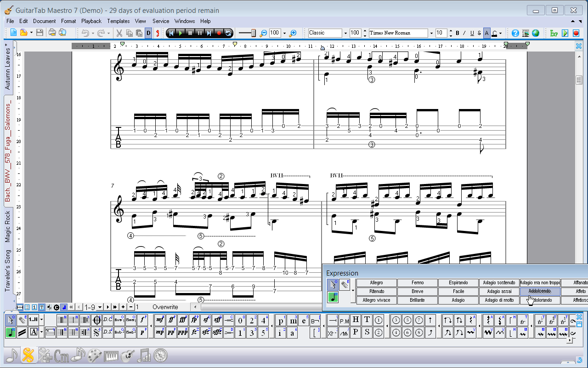Create a new document with the toolbar icon
This screenshot has width=588, height=368.
[13, 33]
